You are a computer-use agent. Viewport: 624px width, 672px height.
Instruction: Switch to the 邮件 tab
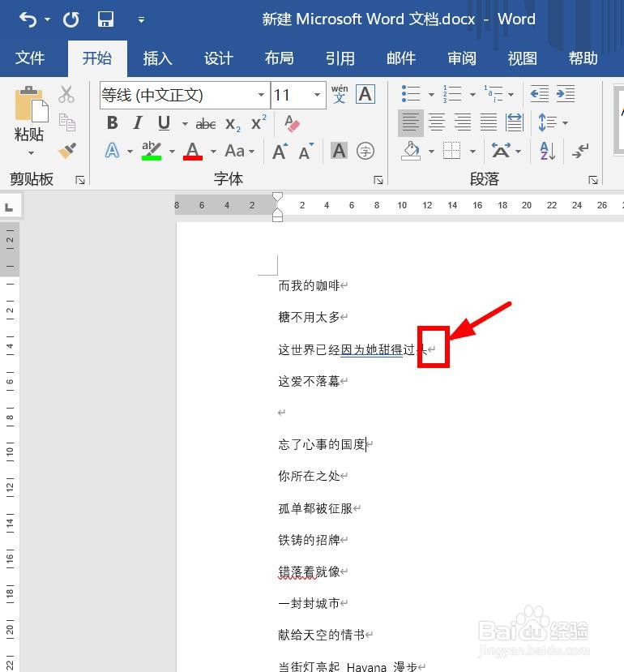[x=401, y=58]
